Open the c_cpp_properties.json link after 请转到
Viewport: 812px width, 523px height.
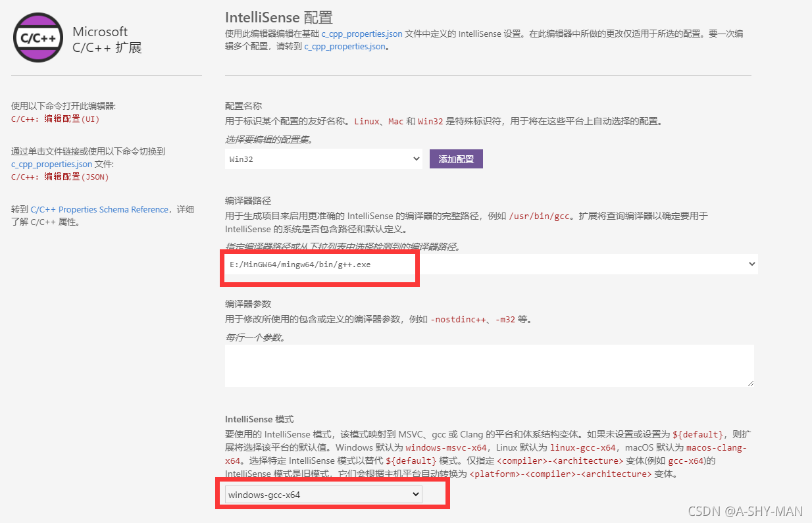[x=345, y=47]
